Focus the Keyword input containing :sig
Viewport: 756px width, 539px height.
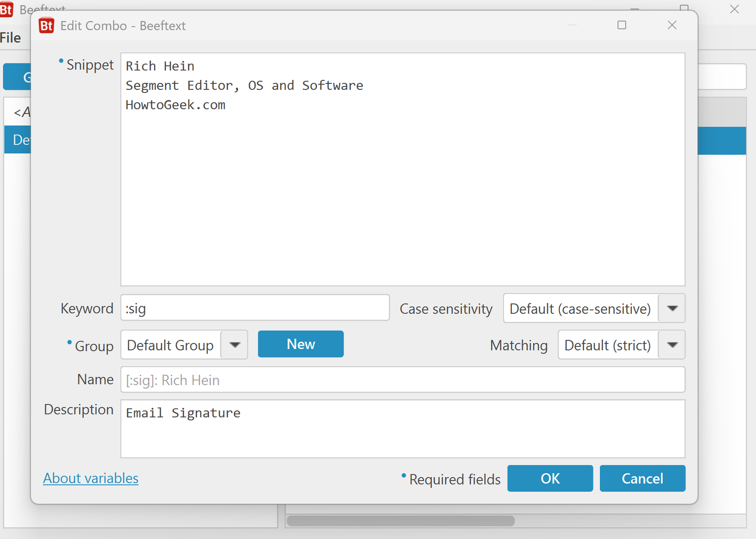(255, 308)
